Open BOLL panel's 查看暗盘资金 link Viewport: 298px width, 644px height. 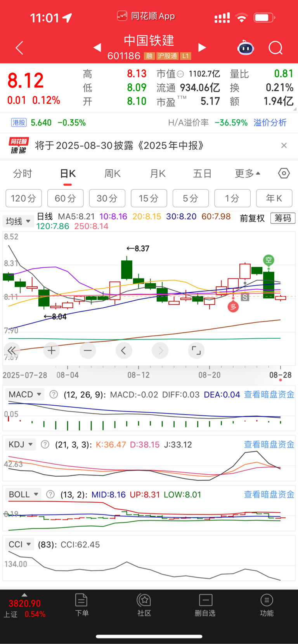269,494
